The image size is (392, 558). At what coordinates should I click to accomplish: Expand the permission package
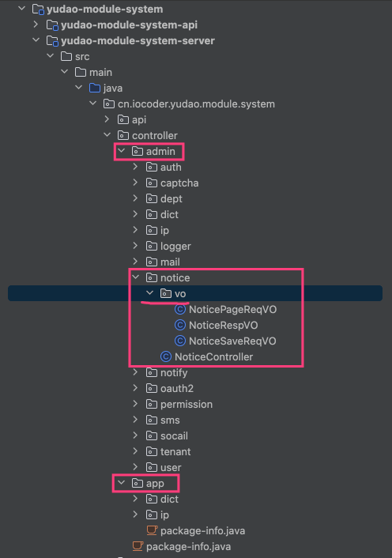tap(135, 404)
